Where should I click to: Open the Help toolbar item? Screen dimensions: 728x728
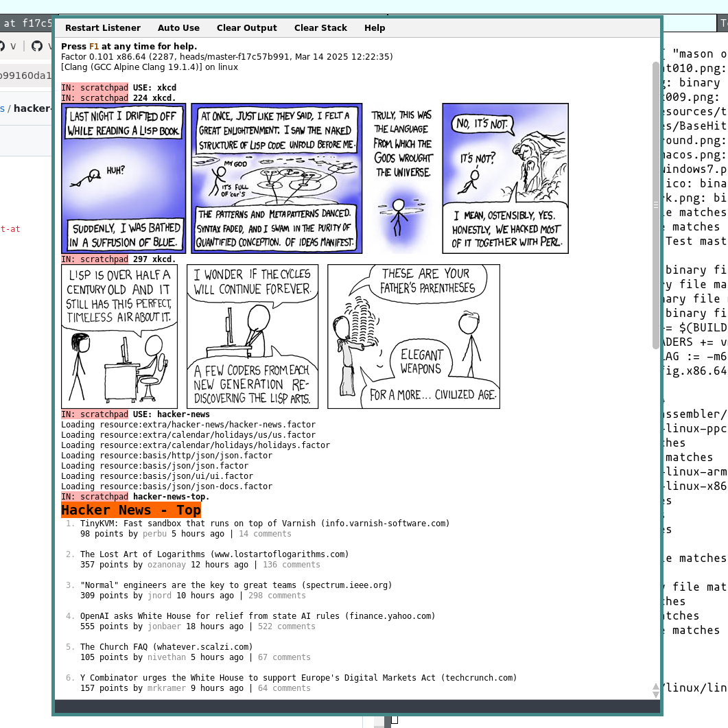[374, 28]
